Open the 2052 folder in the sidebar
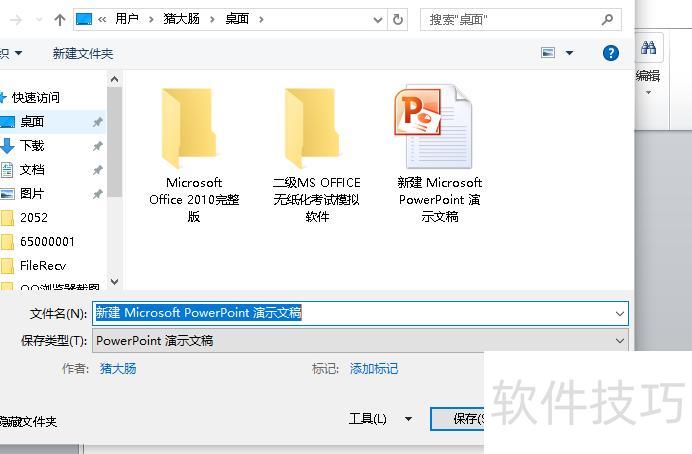This screenshot has width=692, height=454. pyautogui.click(x=34, y=218)
